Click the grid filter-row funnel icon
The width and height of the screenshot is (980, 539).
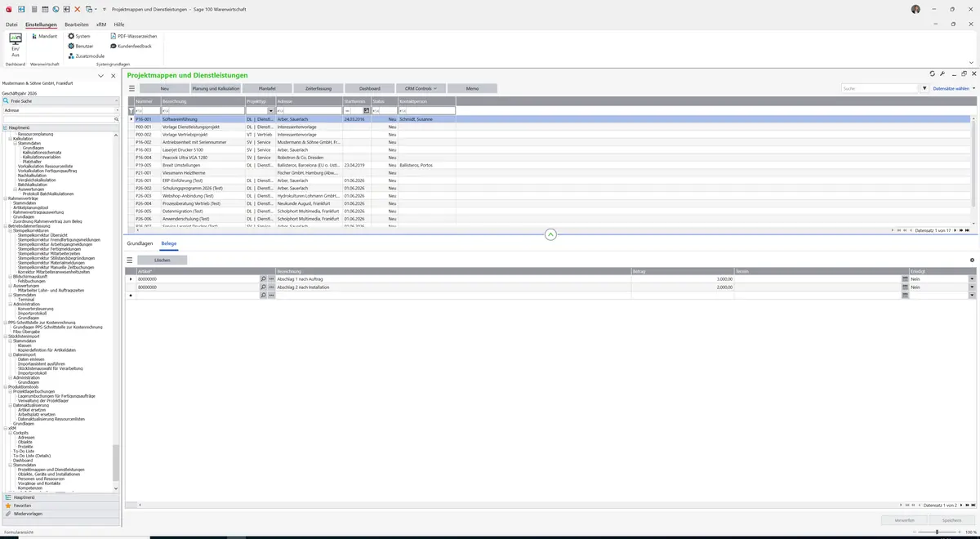(131, 110)
